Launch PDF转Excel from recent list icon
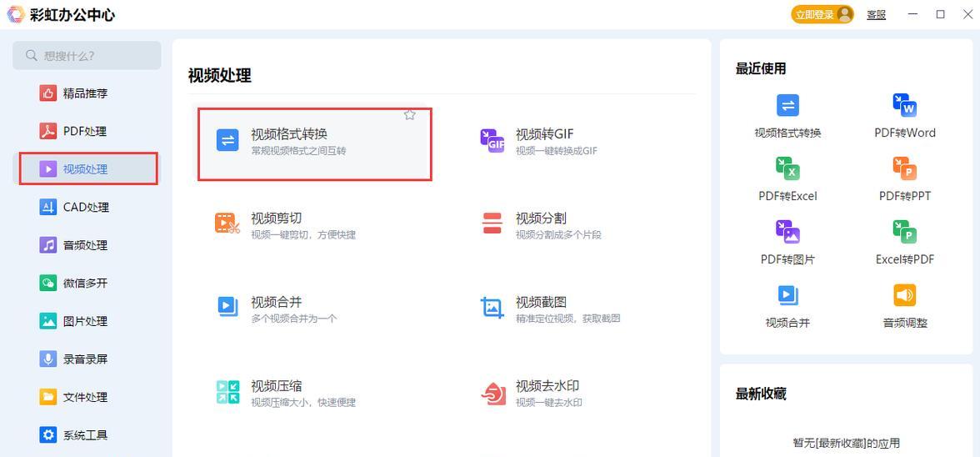Viewport: 980px width, 457px height. click(787, 168)
